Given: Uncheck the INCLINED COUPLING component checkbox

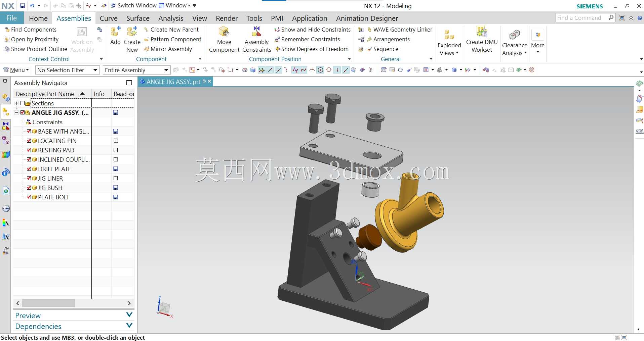Looking at the screenshot, I should pyautogui.click(x=29, y=159).
